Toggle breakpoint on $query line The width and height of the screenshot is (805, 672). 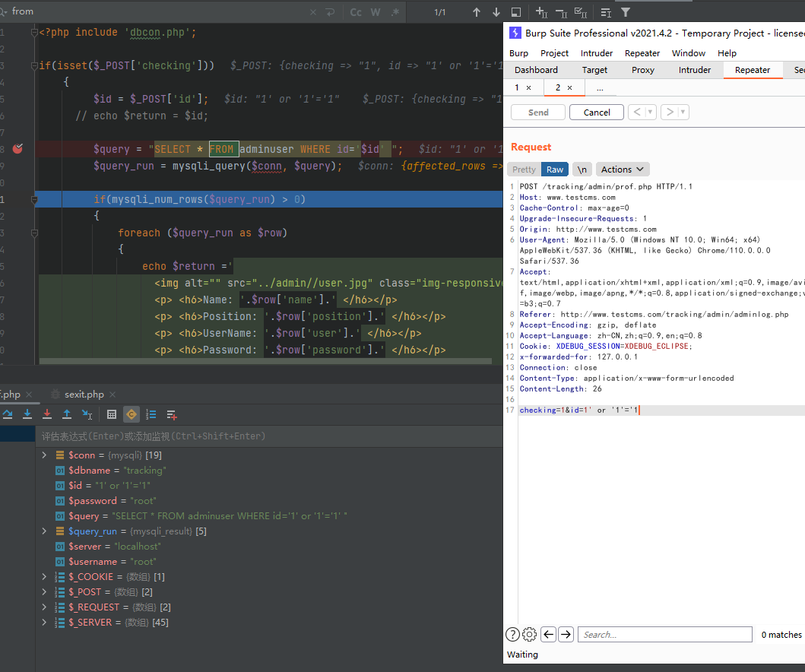point(17,149)
